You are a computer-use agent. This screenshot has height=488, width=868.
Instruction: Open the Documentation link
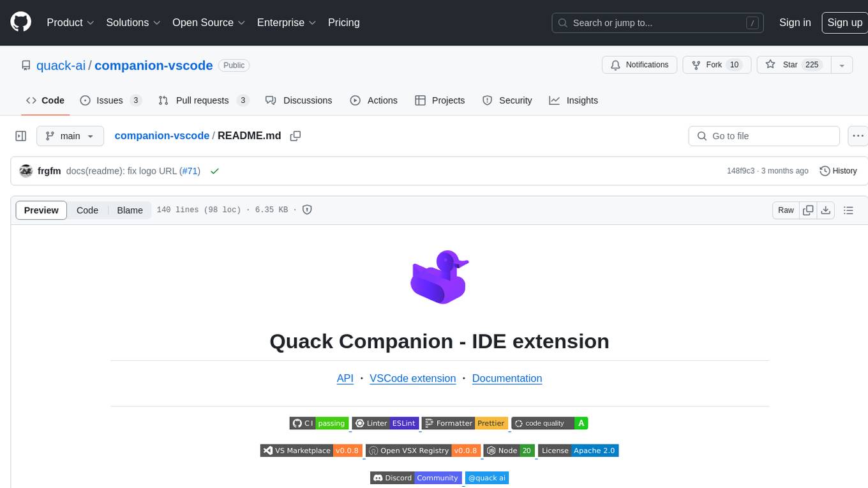[x=507, y=378]
